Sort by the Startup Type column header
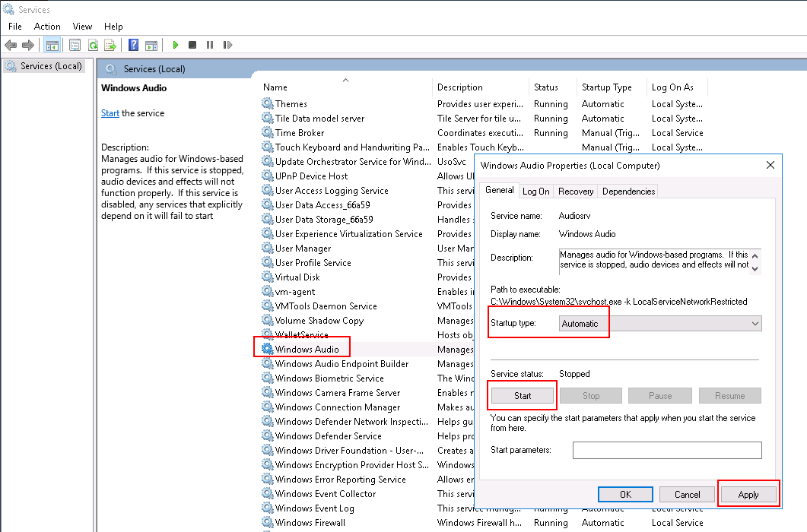The image size is (807, 532). (x=612, y=87)
